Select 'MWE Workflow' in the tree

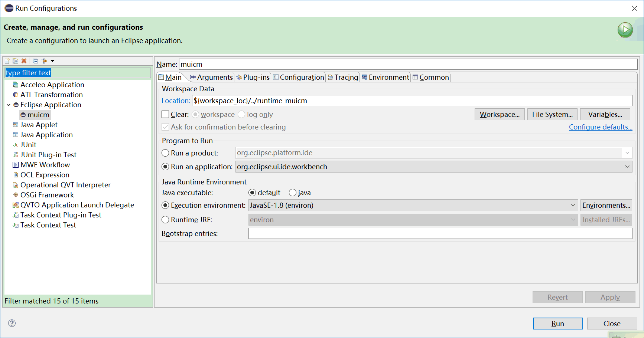tap(45, 165)
